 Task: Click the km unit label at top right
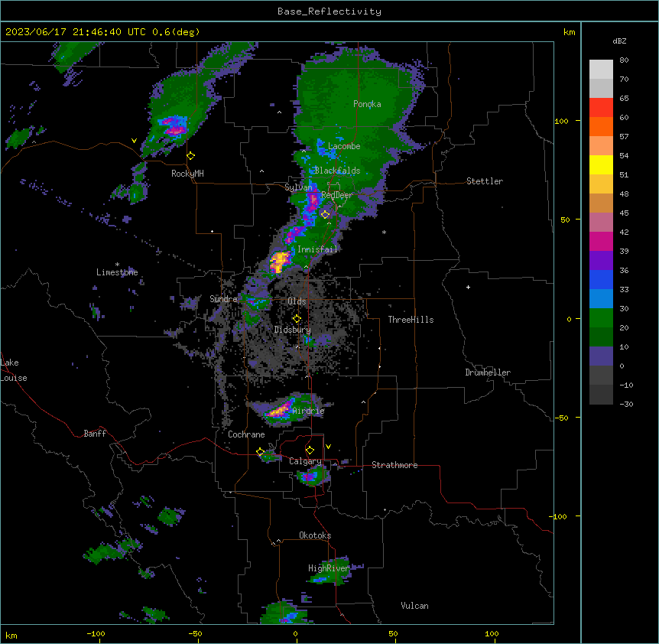click(569, 32)
